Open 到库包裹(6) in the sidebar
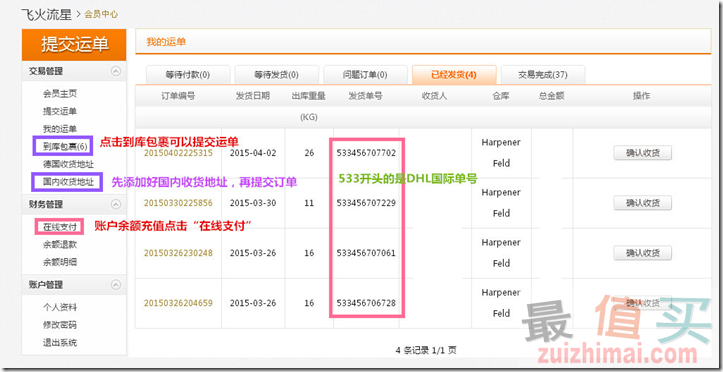The image size is (723, 372). 65,147
